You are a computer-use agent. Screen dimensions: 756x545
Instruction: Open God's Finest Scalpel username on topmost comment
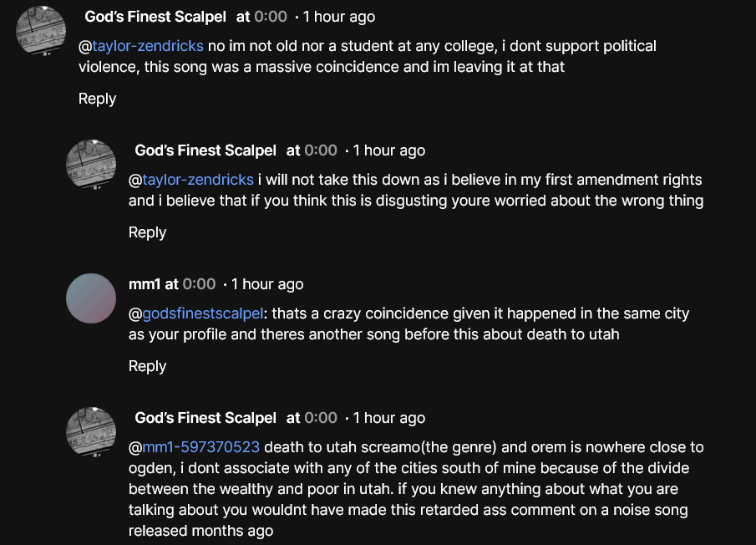[x=155, y=17]
